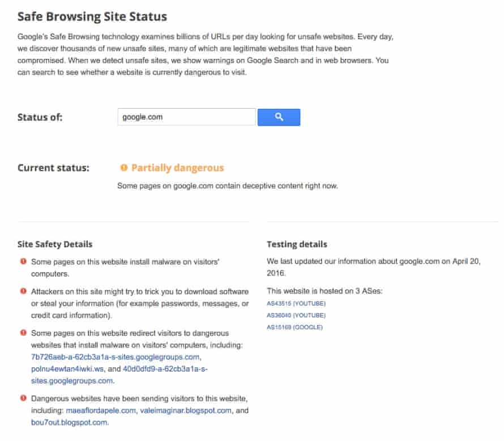Click the red alert icon for attackers warning
This screenshot has height=441, width=504.
tap(23, 291)
